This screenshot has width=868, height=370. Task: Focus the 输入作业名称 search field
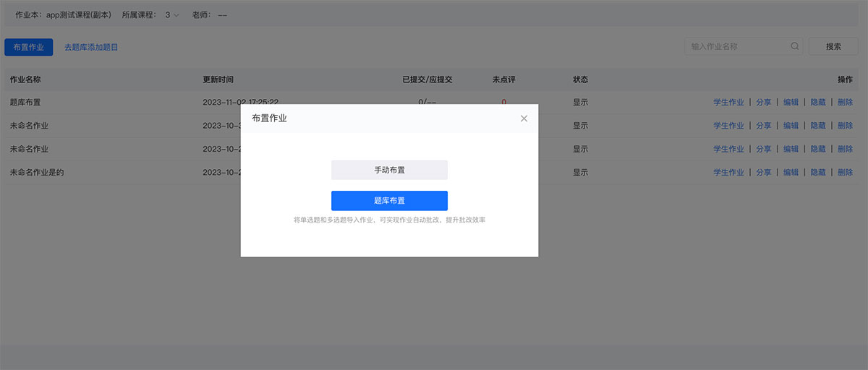coord(738,46)
